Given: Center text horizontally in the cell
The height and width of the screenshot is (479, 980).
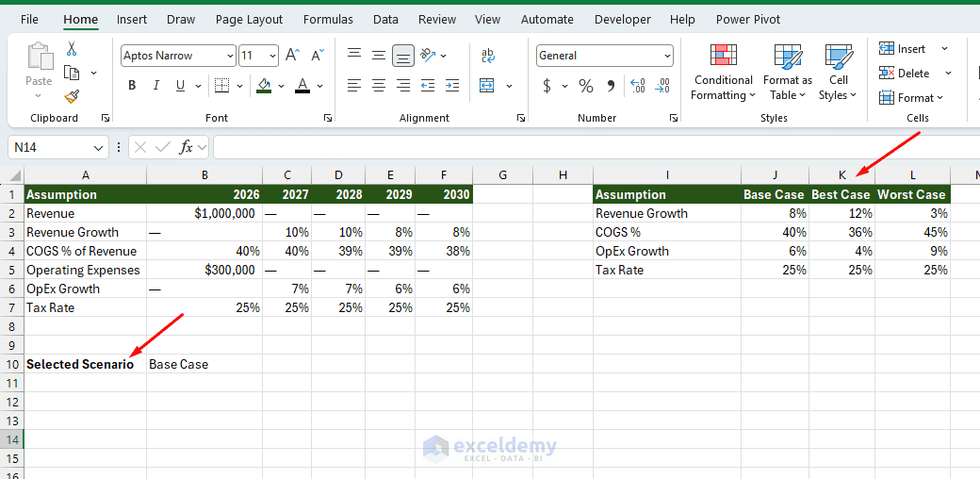Looking at the screenshot, I should (x=378, y=85).
